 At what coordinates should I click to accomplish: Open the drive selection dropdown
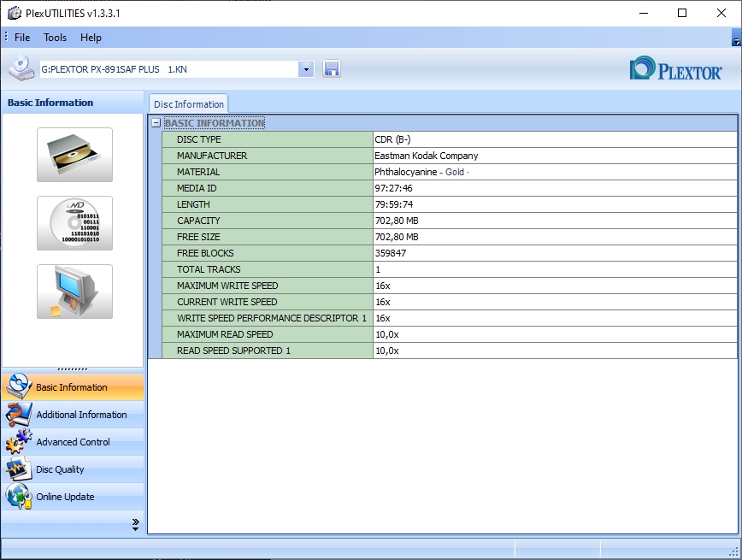tap(306, 69)
